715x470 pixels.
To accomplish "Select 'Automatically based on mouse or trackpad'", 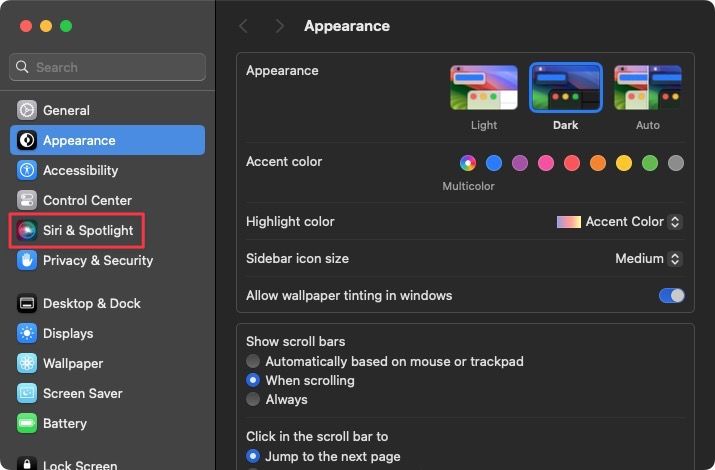I will [254, 361].
